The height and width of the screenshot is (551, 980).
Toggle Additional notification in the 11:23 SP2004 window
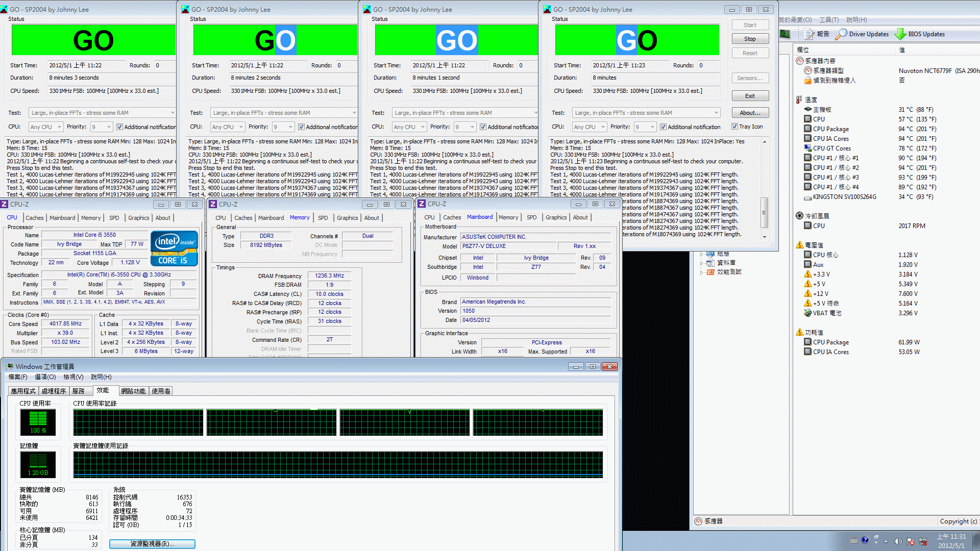tap(663, 127)
